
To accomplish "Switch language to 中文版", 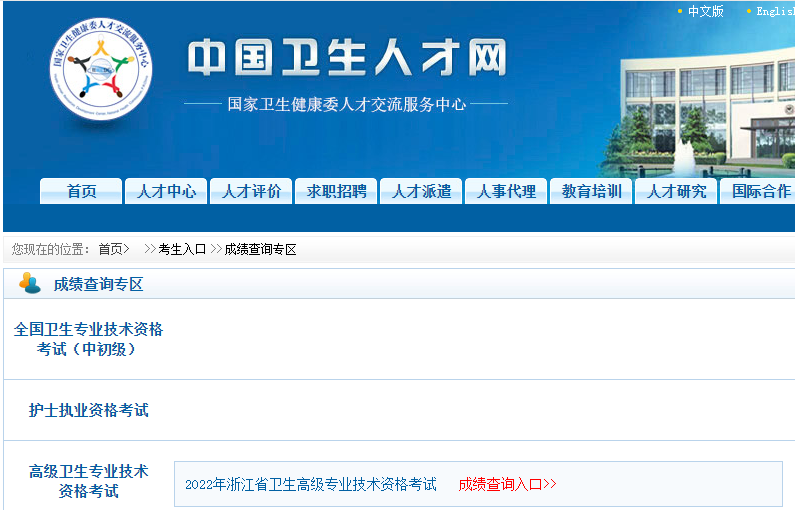I will coord(705,11).
